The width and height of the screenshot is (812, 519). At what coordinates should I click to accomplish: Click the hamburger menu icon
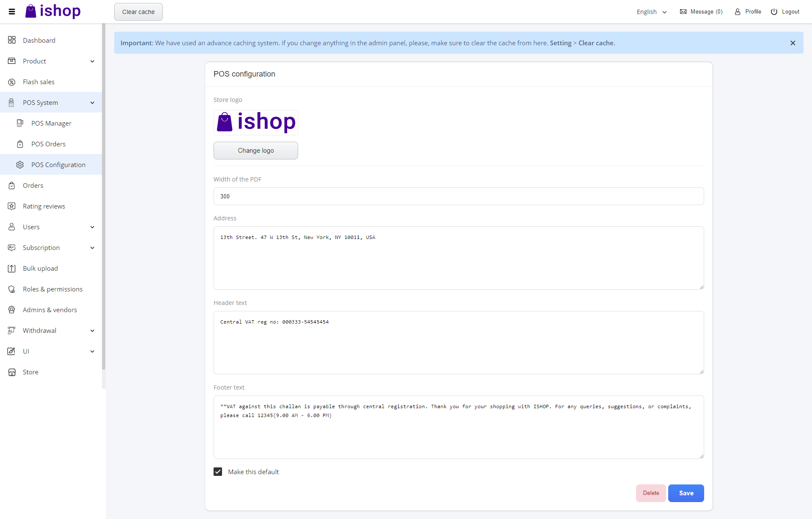12,12
